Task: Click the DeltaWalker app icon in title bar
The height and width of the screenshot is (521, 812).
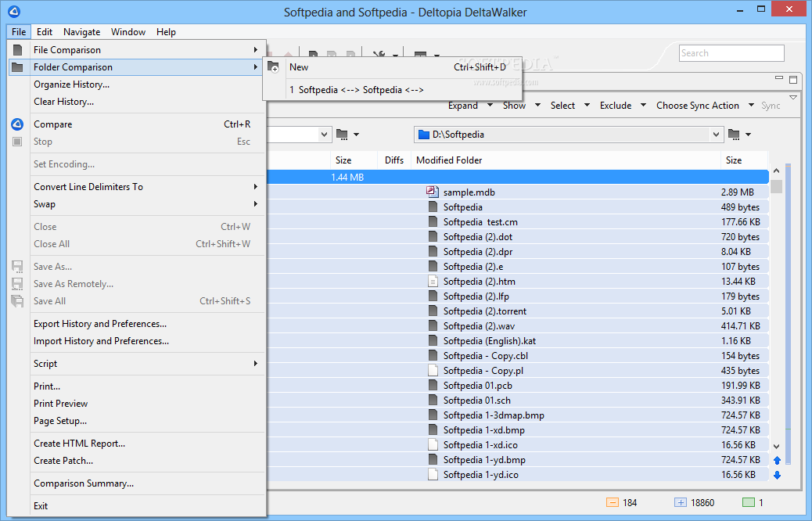Action: (x=14, y=12)
